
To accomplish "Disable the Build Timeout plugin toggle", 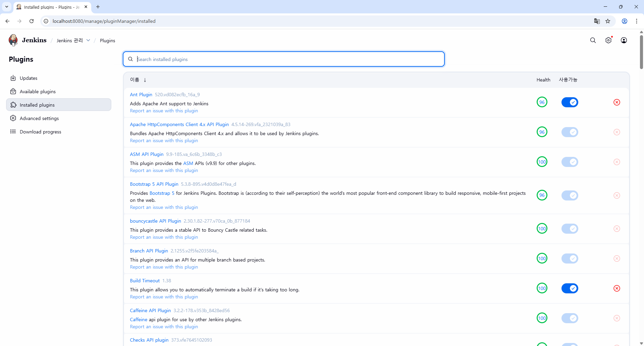I will pos(570,288).
